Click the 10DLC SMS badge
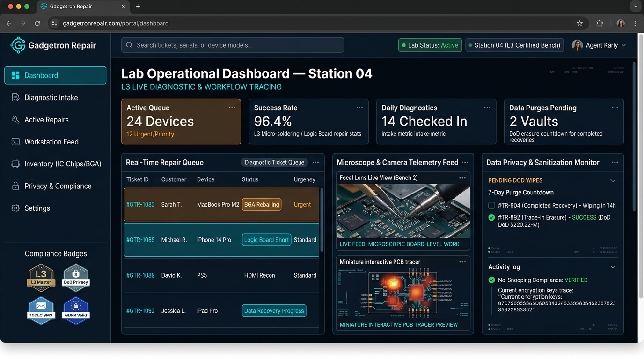The width and height of the screenshot is (644, 359). (41, 310)
